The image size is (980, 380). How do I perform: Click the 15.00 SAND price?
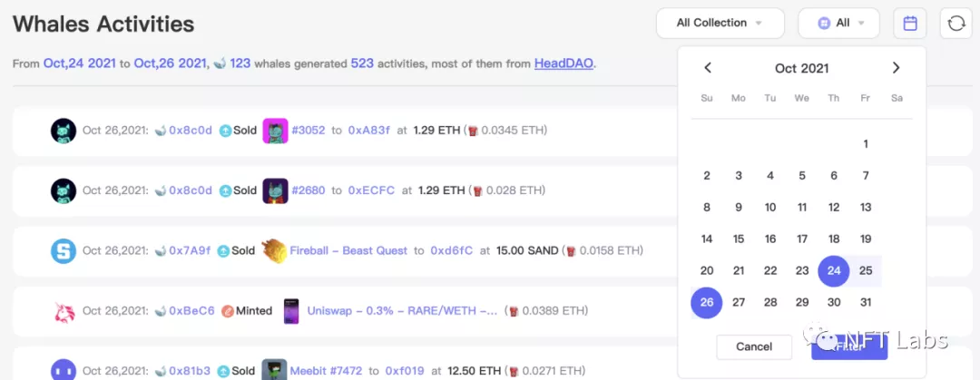[527, 250]
